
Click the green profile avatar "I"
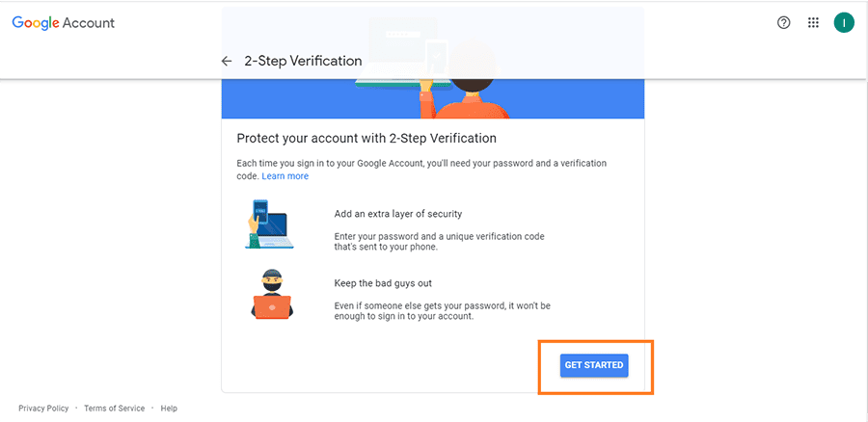844,23
